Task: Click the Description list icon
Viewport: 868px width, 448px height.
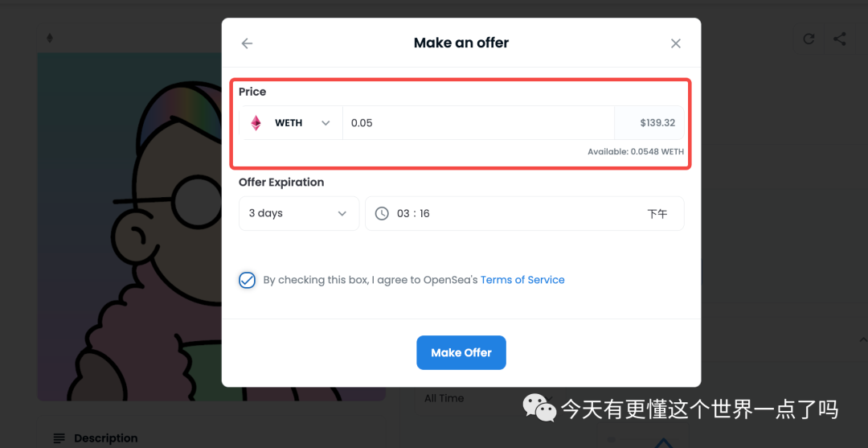Action: tap(59, 438)
